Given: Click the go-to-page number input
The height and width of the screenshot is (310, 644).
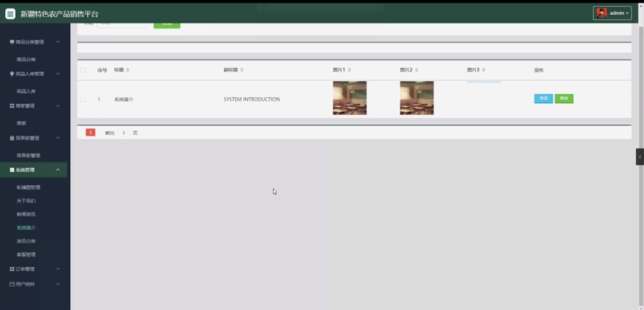Looking at the screenshot, I should tap(124, 133).
